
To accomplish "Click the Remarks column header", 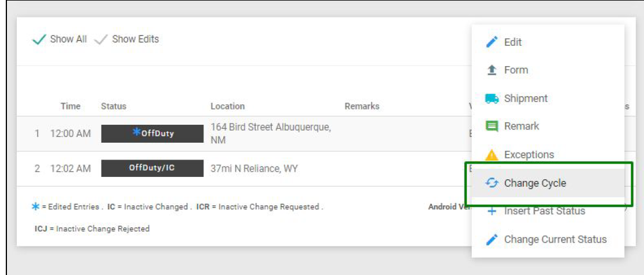I will pos(362,106).
